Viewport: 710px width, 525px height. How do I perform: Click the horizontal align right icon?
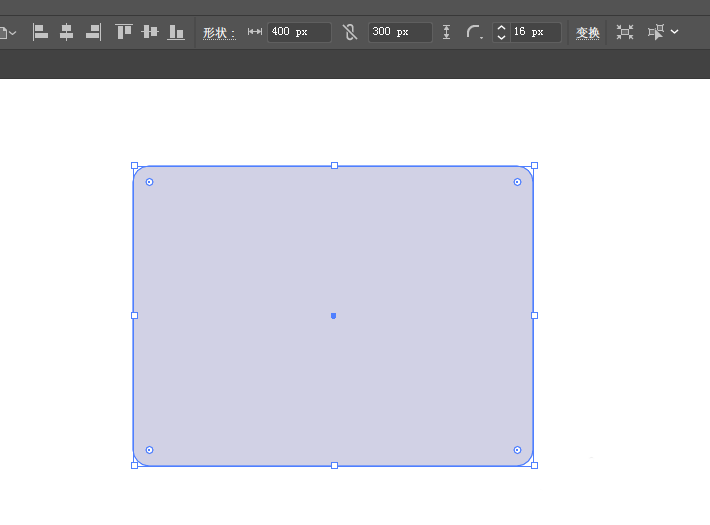coord(94,32)
